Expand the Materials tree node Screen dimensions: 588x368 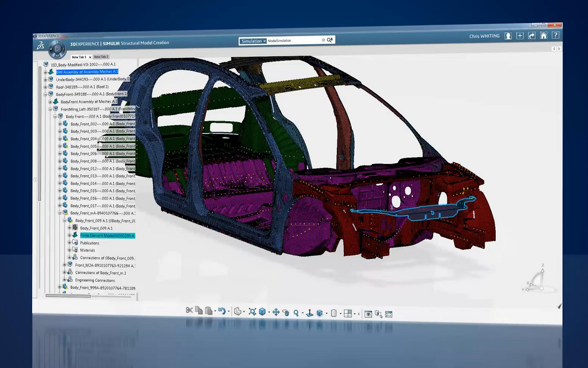(x=69, y=250)
